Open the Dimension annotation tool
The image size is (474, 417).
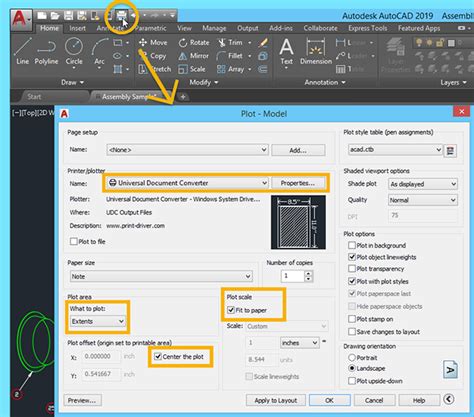[316, 51]
